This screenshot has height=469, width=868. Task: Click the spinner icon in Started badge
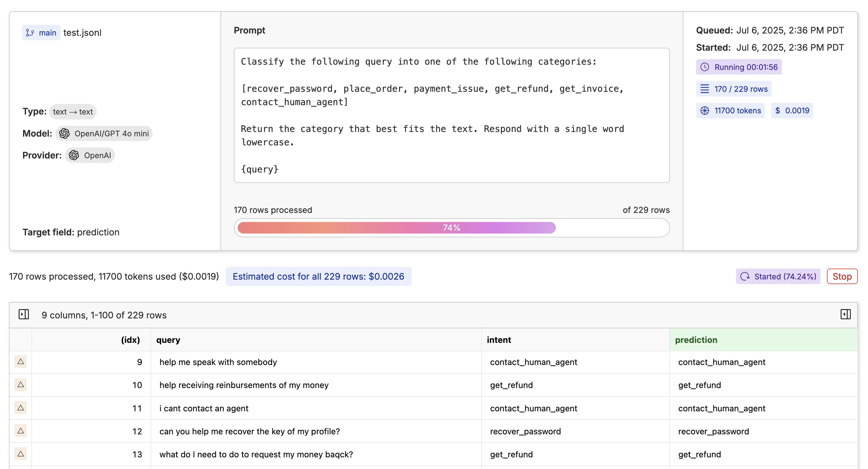pos(745,277)
